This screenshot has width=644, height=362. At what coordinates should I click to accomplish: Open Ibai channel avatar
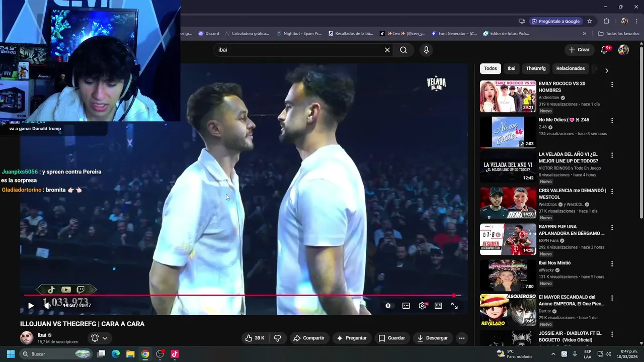coord(27,338)
